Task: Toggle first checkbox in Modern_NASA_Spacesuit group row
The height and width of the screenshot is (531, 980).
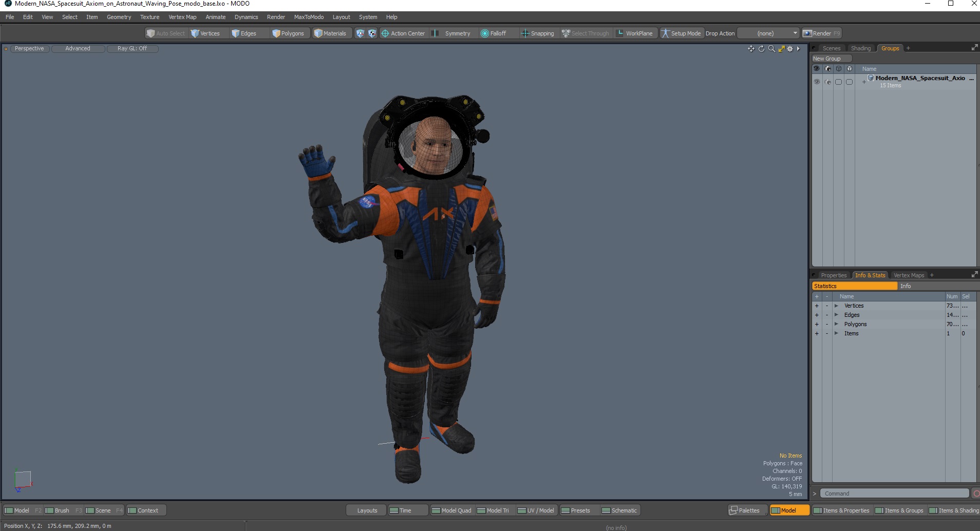Action: click(838, 82)
